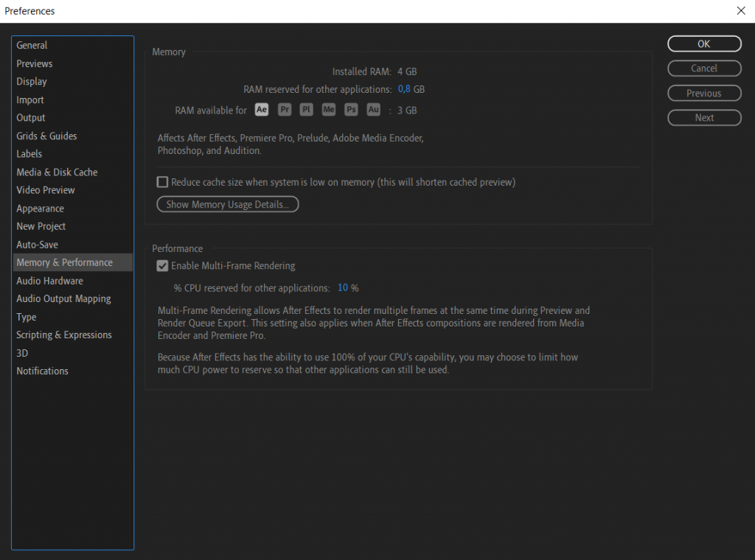Disable the Enable Multi-Frame Rendering checkbox

click(x=163, y=266)
